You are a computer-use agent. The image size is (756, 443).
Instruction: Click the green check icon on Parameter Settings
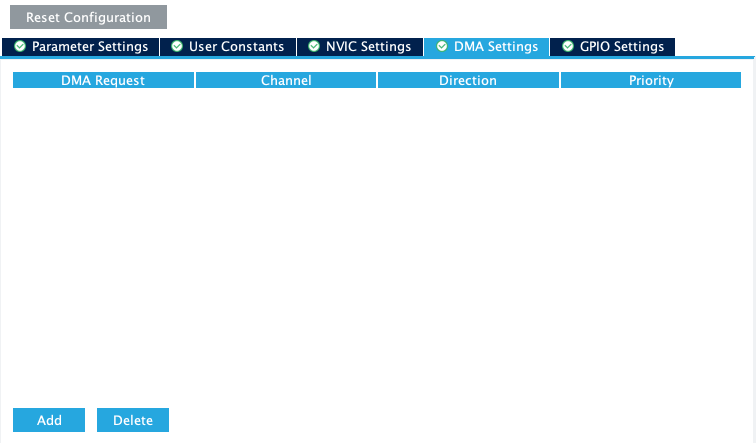click(x=20, y=46)
